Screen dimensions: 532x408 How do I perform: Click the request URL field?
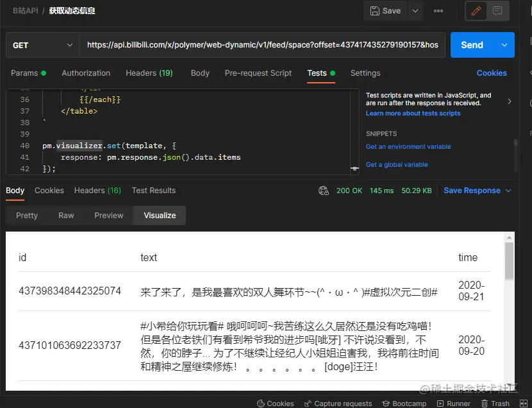pos(262,45)
